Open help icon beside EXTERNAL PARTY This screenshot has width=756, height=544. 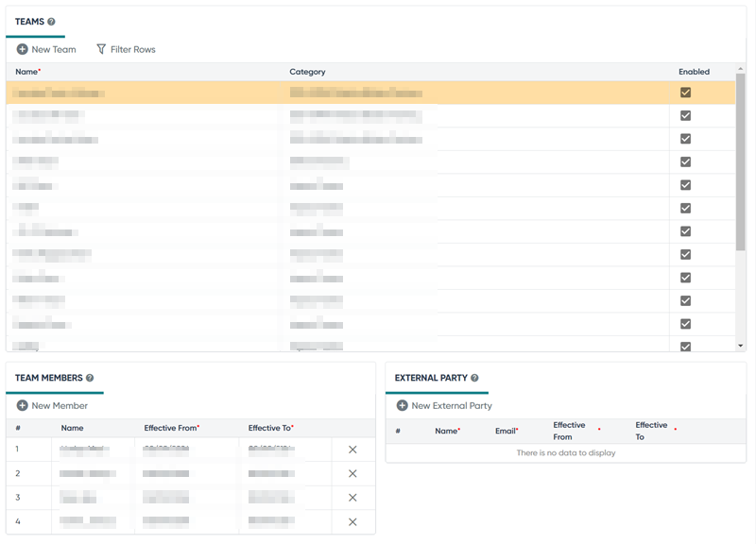point(474,378)
